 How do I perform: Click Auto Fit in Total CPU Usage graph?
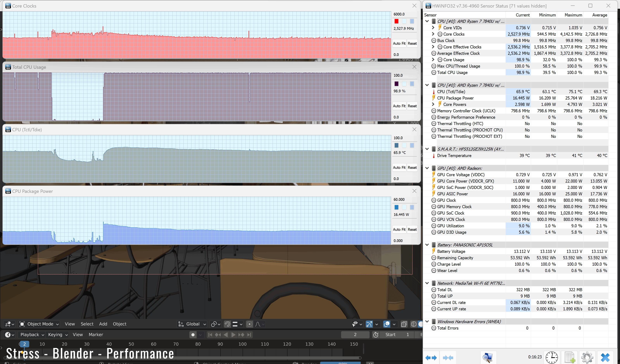point(399,106)
